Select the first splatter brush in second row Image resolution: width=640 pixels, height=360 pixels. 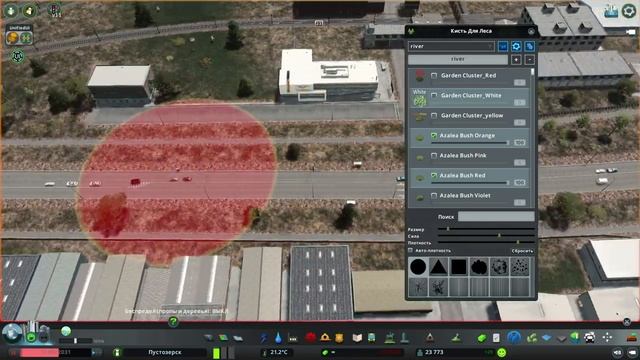point(418,287)
